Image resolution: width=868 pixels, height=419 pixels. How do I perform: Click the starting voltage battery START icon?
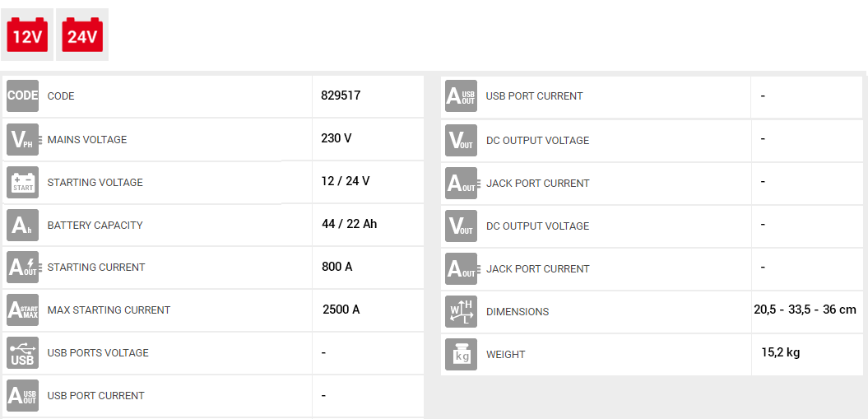[x=22, y=182]
